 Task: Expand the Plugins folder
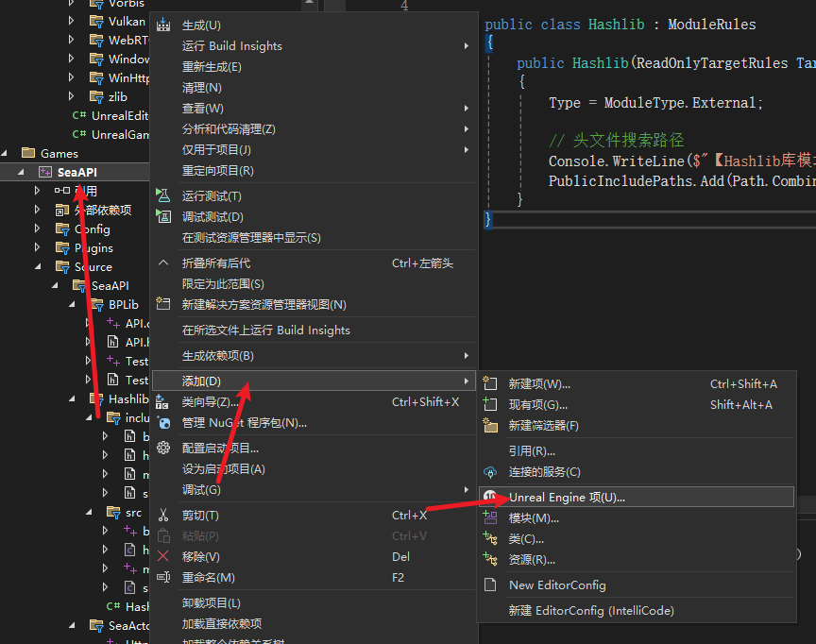(x=37, y=247)
